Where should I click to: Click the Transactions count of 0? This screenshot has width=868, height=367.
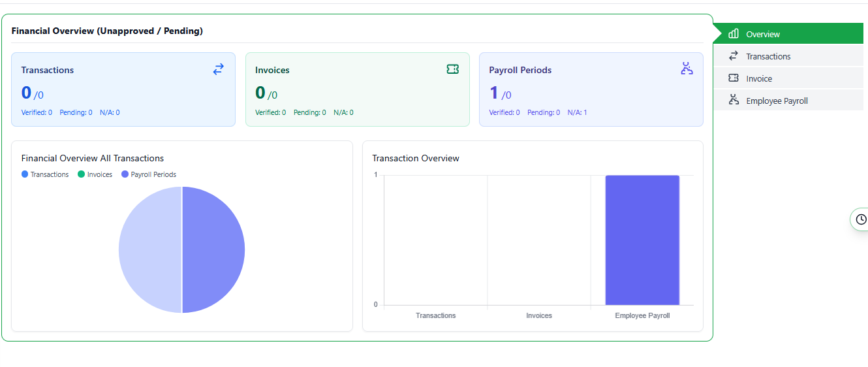[x=26, y=93]
